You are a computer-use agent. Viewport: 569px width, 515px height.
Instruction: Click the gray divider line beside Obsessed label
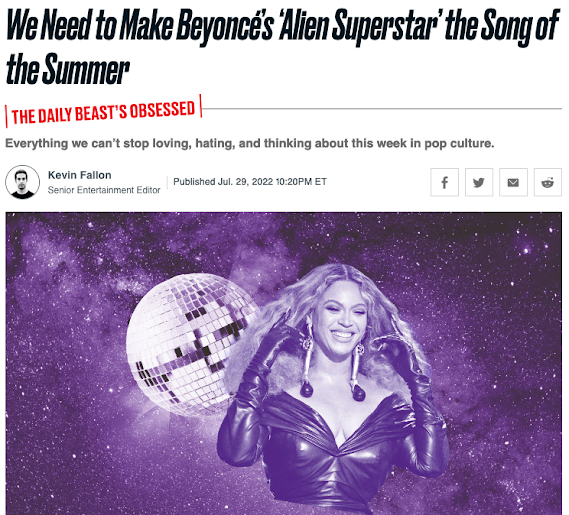pyautogui.click(x=382, y=108)
